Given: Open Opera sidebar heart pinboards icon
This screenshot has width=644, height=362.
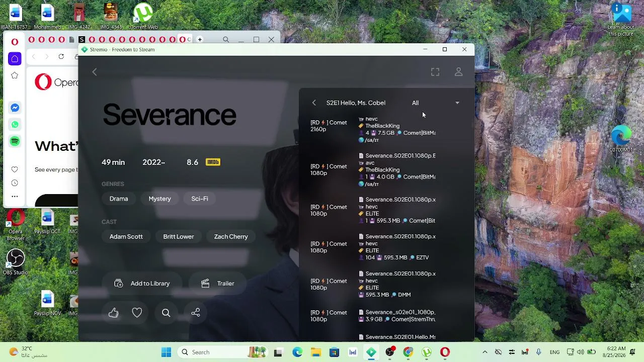Looking at the screenshot, I should tap(15, 169).
